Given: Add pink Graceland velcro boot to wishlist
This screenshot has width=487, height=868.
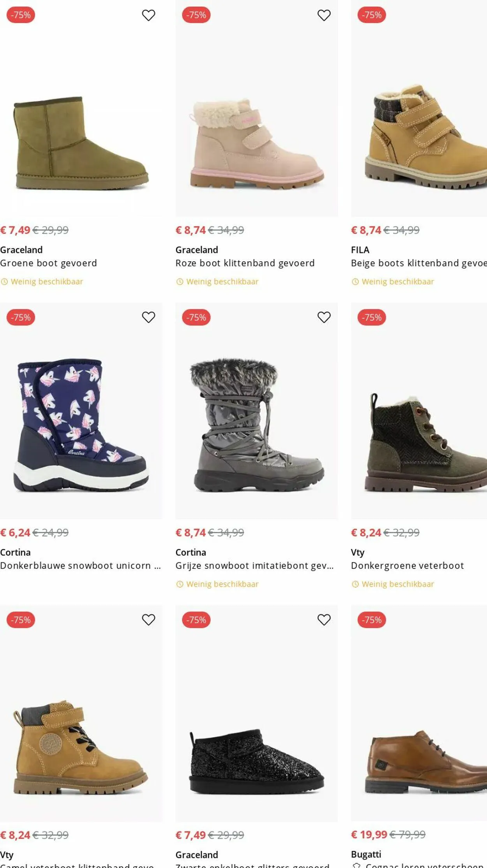Looking at the screenshot, I should (324, 15).
